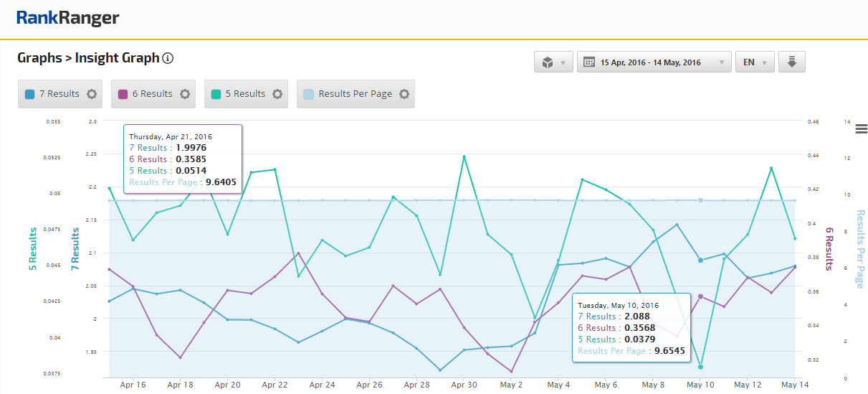Toggle the 7 Results series visibility

pyautogui.click(x=59, y=94)
